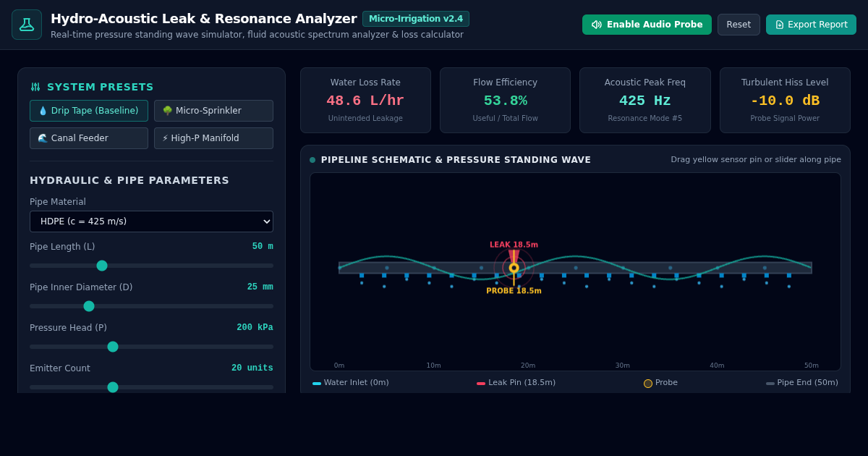This screenshot has width=868, height=456.
Task: Click the Pipeline Schematic & Pressure Standing Wave heading
Action: tap(456, 160)
